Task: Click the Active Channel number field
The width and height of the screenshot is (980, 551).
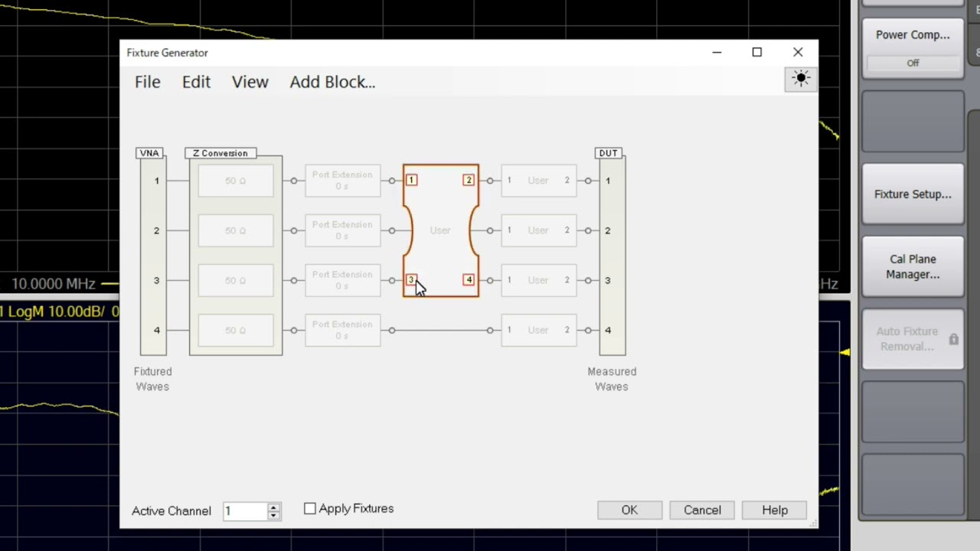Action: tap(245, 510)
